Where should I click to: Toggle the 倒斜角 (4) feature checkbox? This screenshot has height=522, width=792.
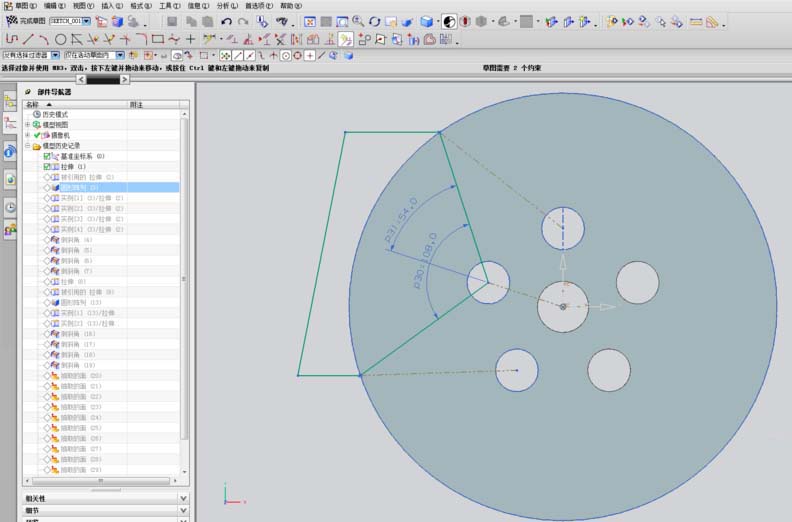point(47,240)
